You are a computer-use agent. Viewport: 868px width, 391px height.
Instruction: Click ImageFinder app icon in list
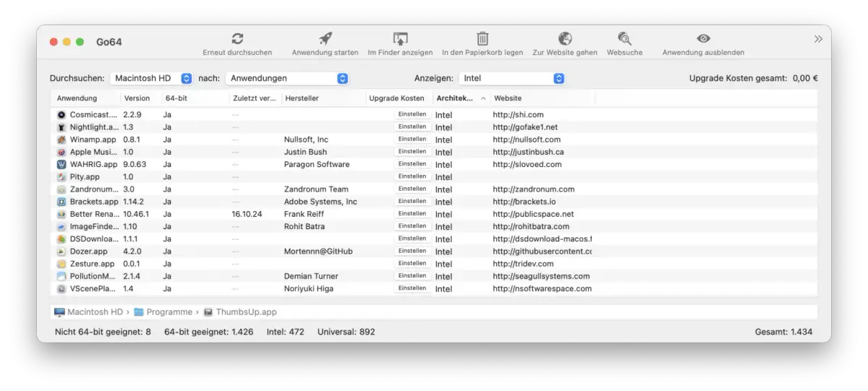(x=61, y=226)
